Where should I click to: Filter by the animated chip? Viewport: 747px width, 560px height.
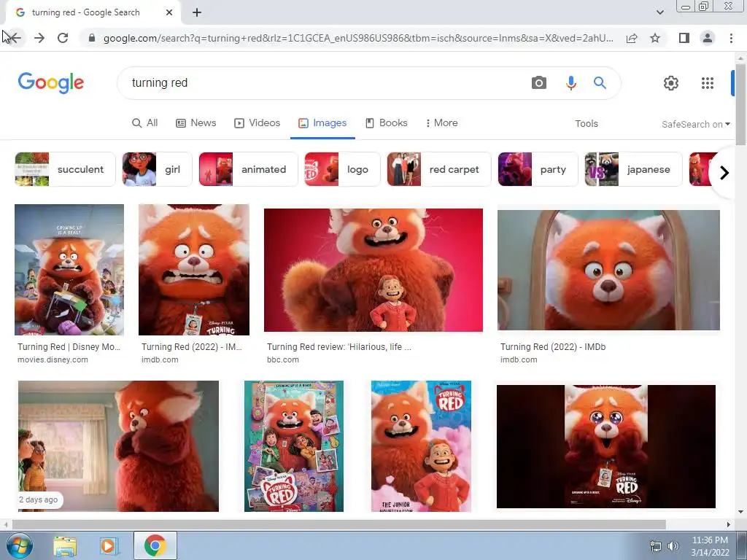248,169
